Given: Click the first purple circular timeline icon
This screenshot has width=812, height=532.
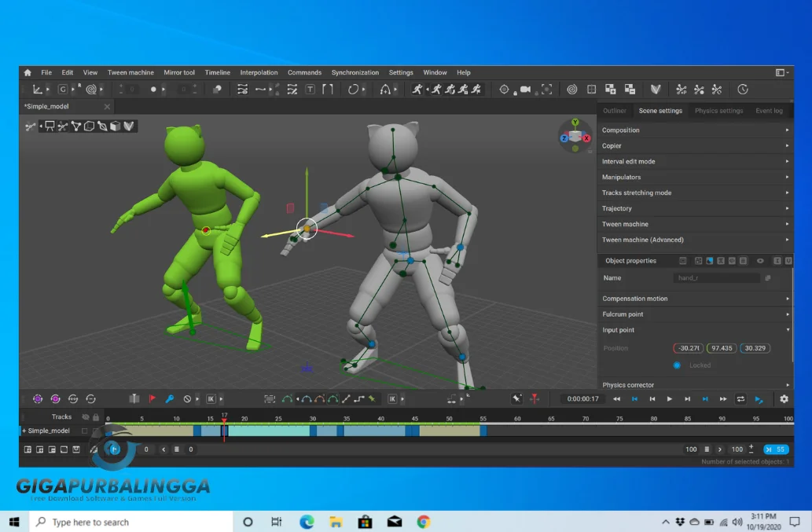Looking at the screenshot, I should click(38, 398).
